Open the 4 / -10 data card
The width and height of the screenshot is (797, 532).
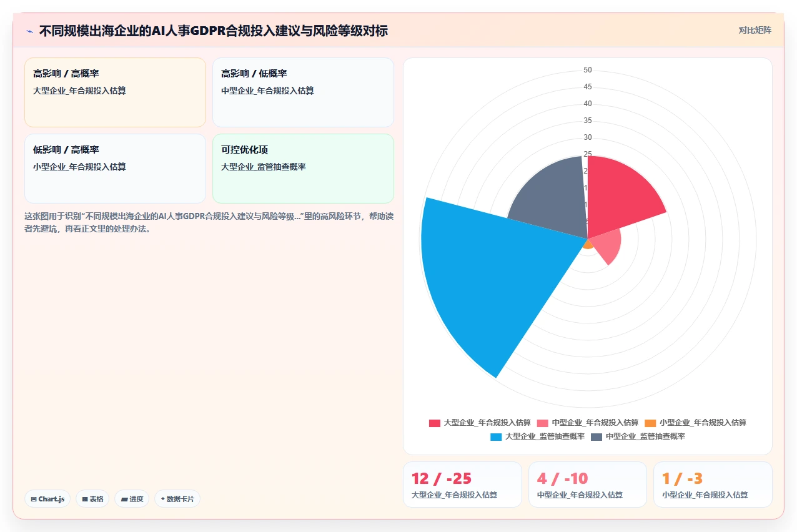click(x=588, y=485)
